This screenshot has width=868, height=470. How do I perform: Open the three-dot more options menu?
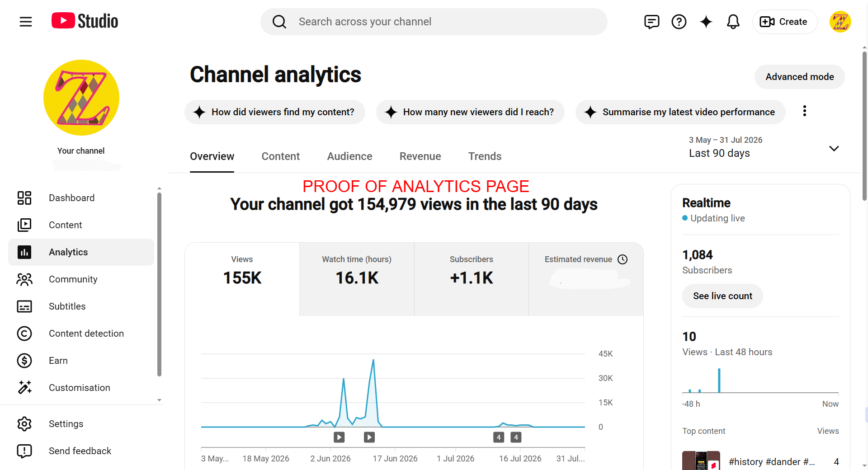point(804,111)
